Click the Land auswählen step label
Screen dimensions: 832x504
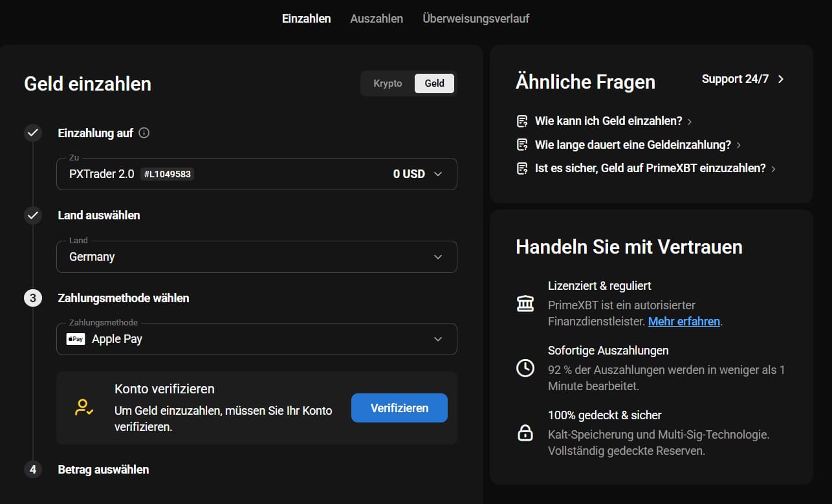pyautogui.click(x=99, y=215)
